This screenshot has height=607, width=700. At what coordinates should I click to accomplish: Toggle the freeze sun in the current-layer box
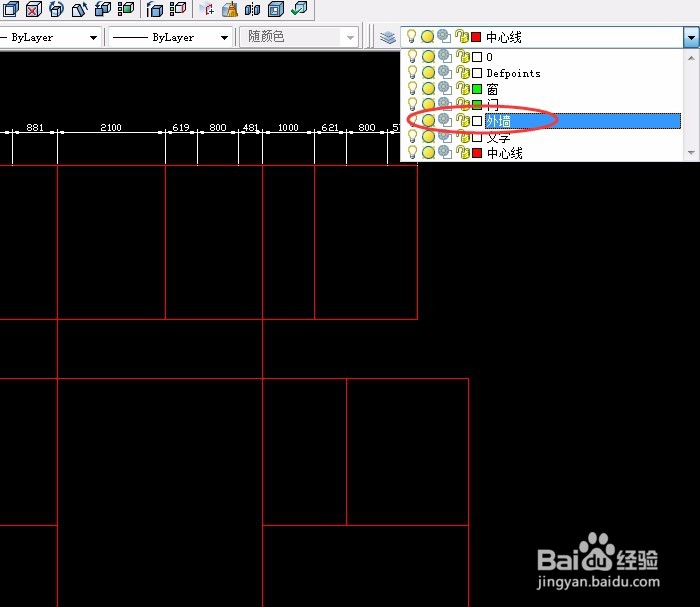(x=427, y=37)
